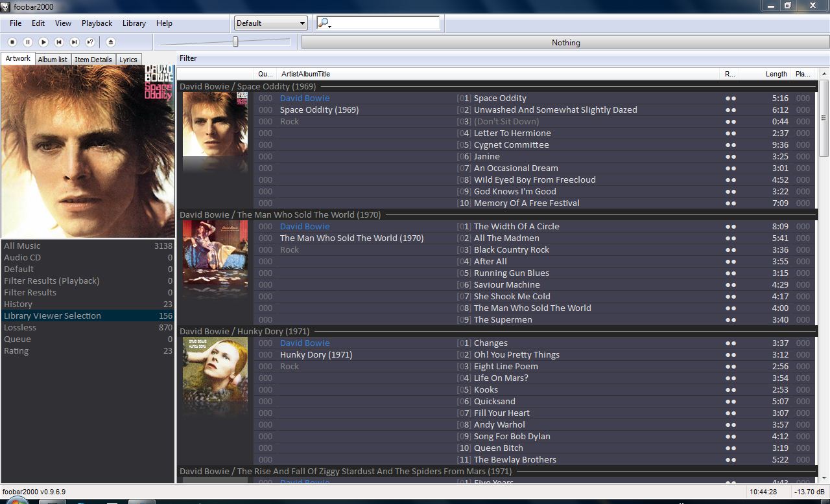Select the track 'Changes'

[490, 343]
